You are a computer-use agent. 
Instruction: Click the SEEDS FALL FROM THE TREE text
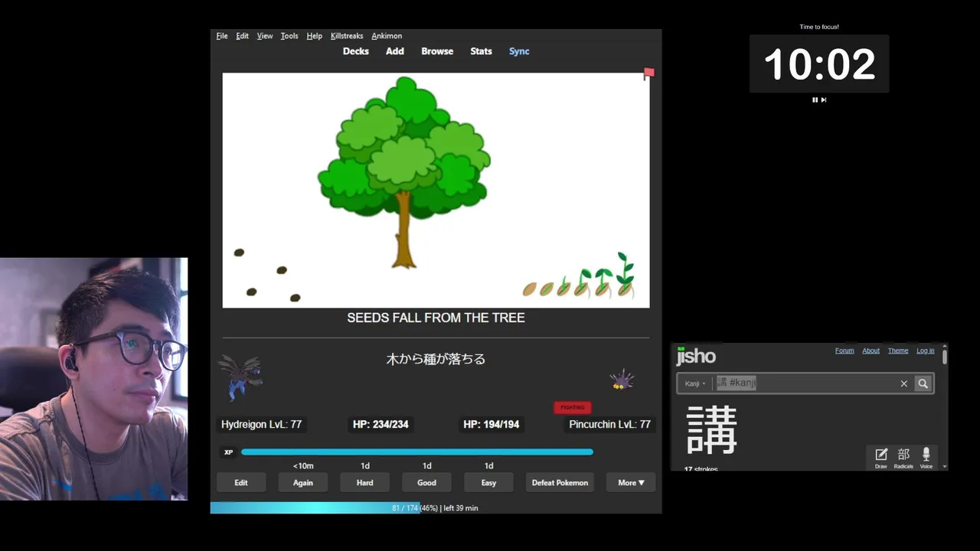click(436, 318)
